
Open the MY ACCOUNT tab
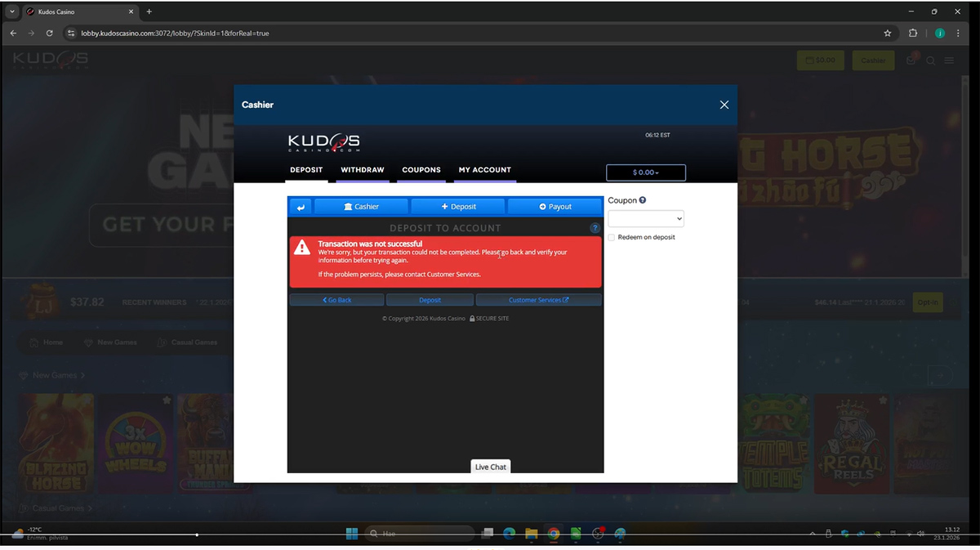pyautogui.click(x=485, y=170)
